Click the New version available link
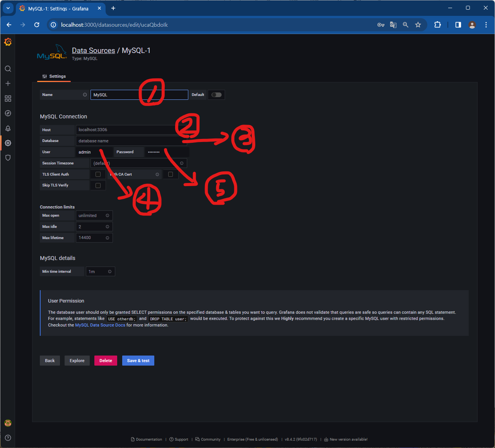 pos(346,439)
